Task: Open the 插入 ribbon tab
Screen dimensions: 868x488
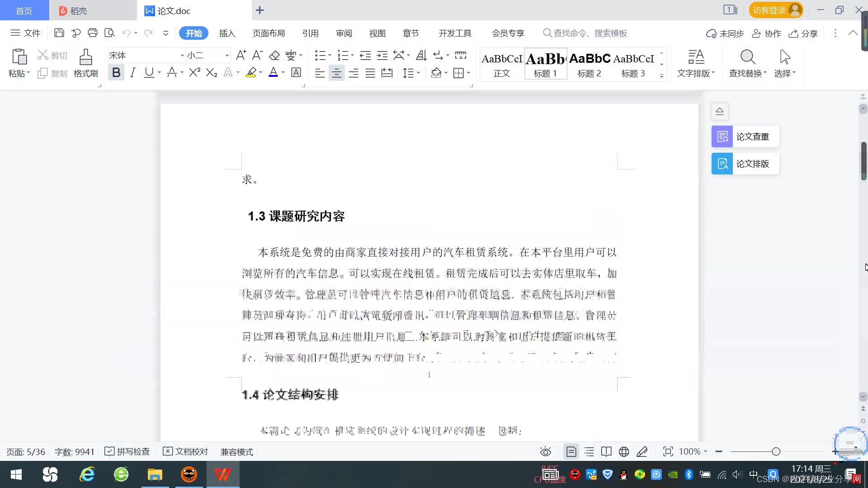Action: (x=227, y=33)
